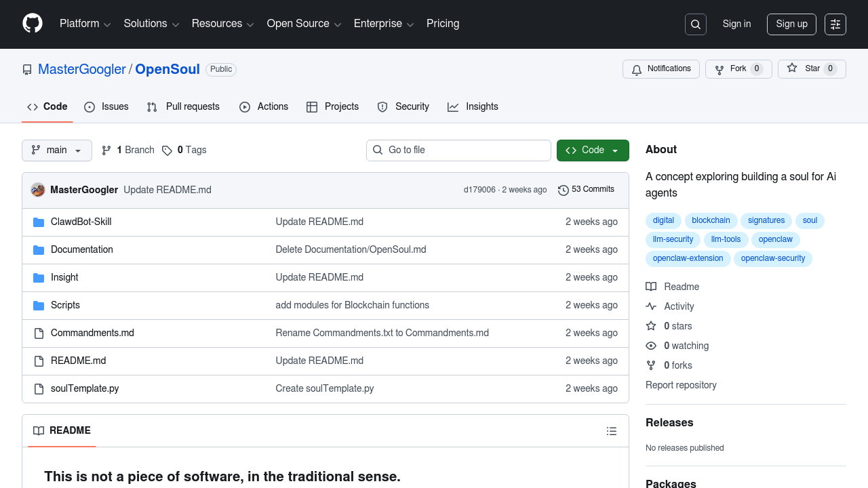
Task: Expand the main branch dropdown
Action: pyautogui.click(x=57, y=150)
